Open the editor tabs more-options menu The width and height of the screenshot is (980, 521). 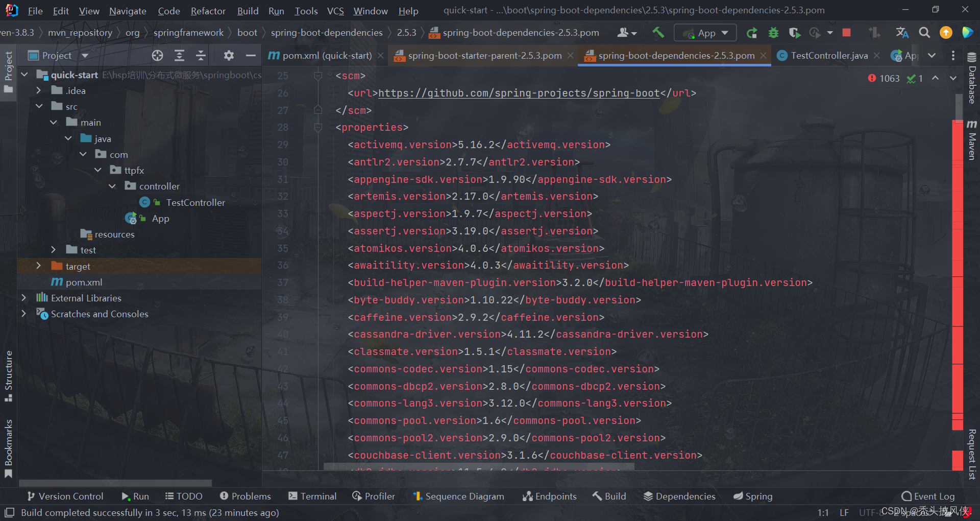point(953,56)
